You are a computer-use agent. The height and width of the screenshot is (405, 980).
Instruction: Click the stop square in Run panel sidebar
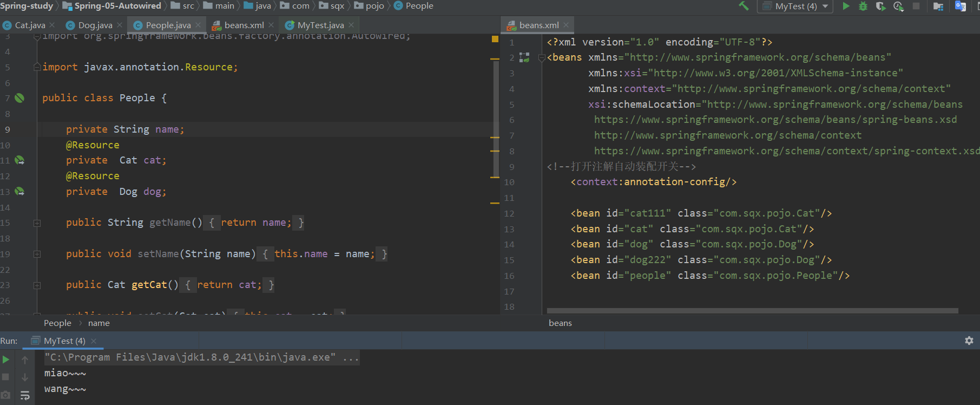click(x=5, y=377)
